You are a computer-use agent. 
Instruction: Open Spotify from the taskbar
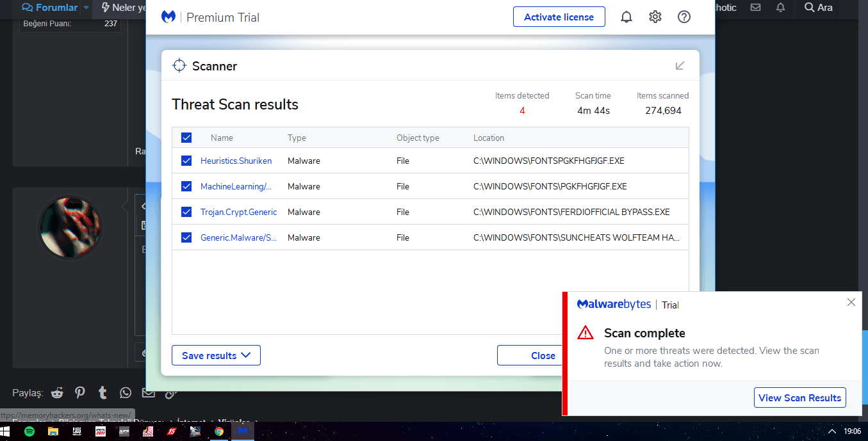[x=29, y=431]
